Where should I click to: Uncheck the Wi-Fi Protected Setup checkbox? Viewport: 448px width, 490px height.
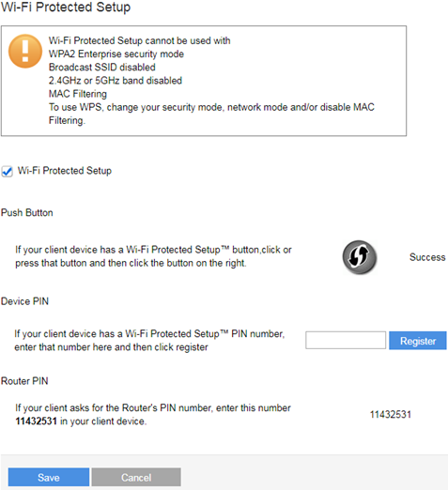tap(7, 172)
